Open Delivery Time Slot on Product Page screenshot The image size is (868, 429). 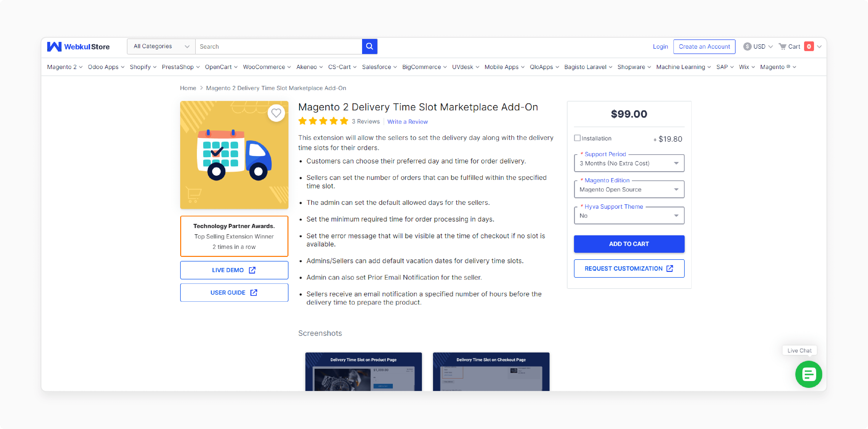pyautogui.click(x=363, y=371)
